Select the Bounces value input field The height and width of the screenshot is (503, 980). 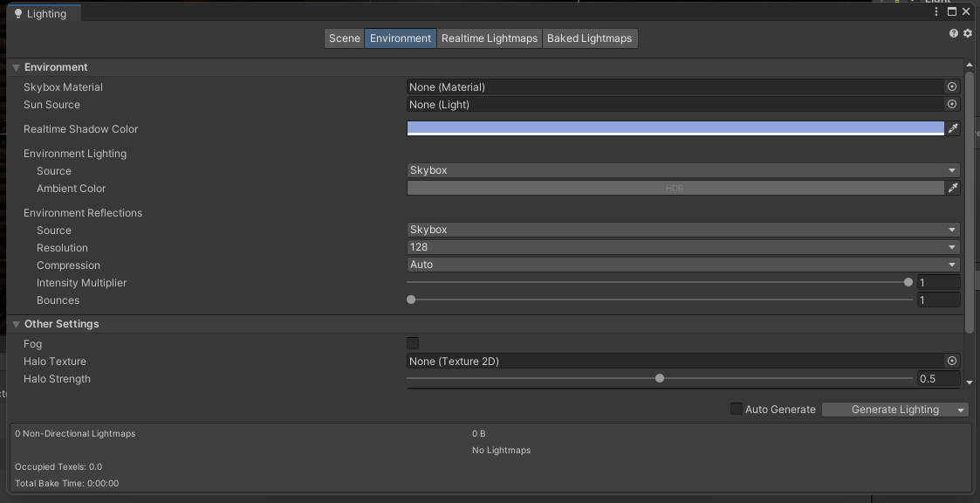click(x=938, y=300)
